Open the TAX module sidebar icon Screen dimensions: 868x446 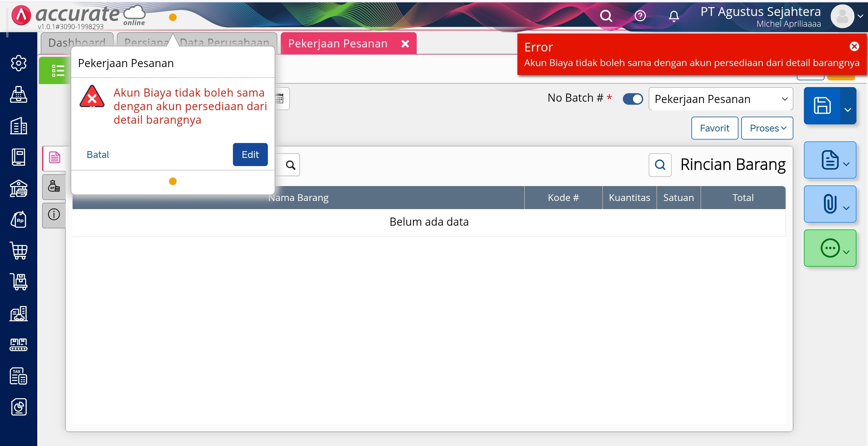tap(19, 376)
